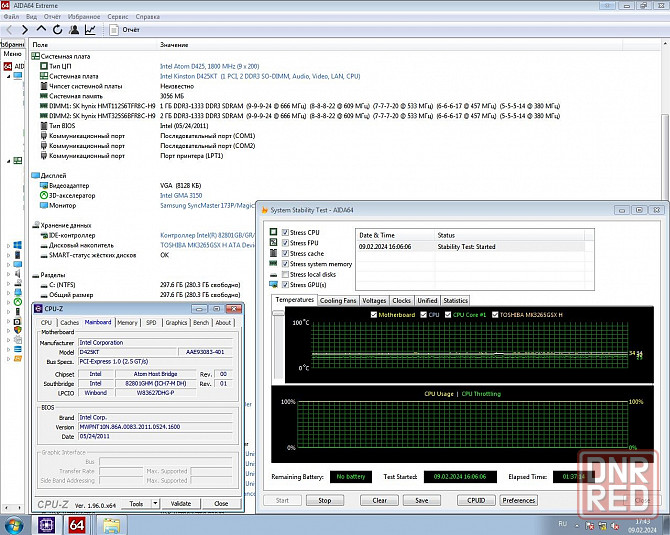Viewport: 670px width, 535px height.
Task: Click the Refresh toolbar icon in AIDA64
Action: coord(58,30)
